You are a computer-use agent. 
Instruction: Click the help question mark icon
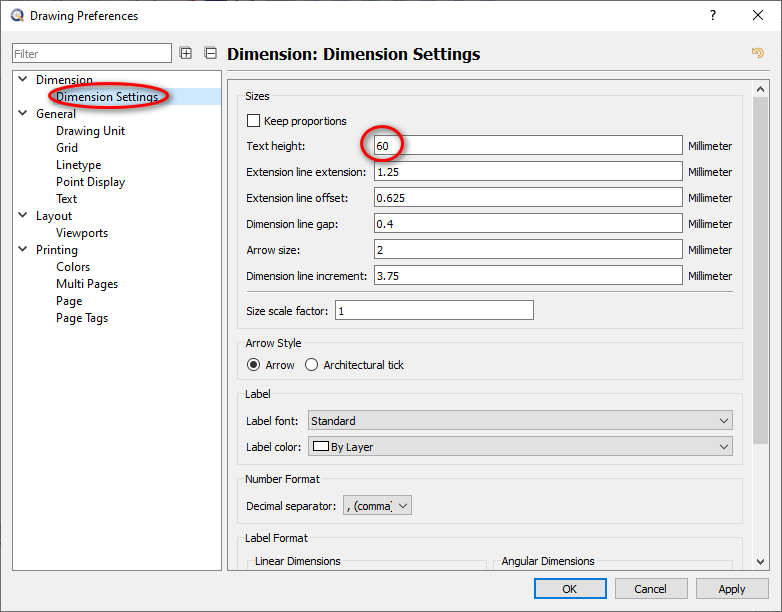(713, 15)
